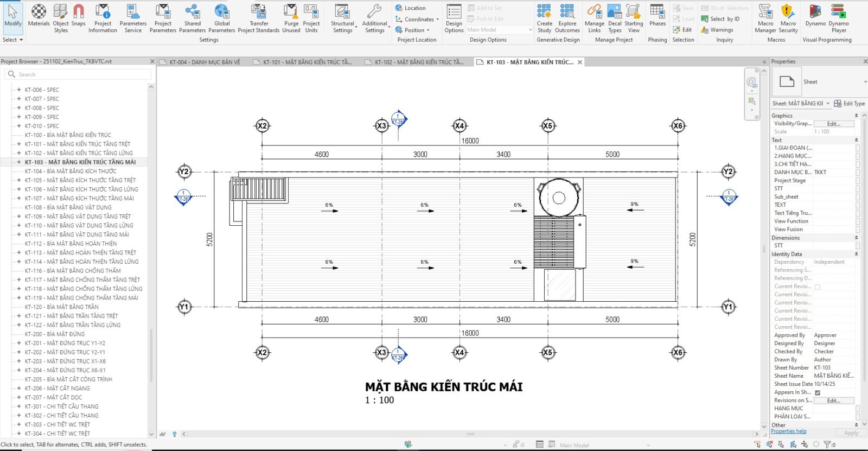The image size is (868, 451).
Task: Open Object Styles settings
Action: pos(61,18)
